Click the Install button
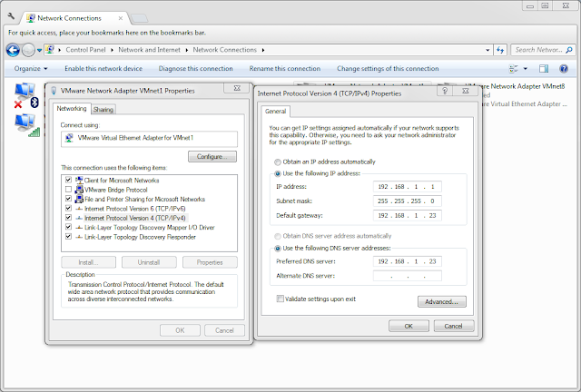581x392 pixels. click(x=88, y=262)
